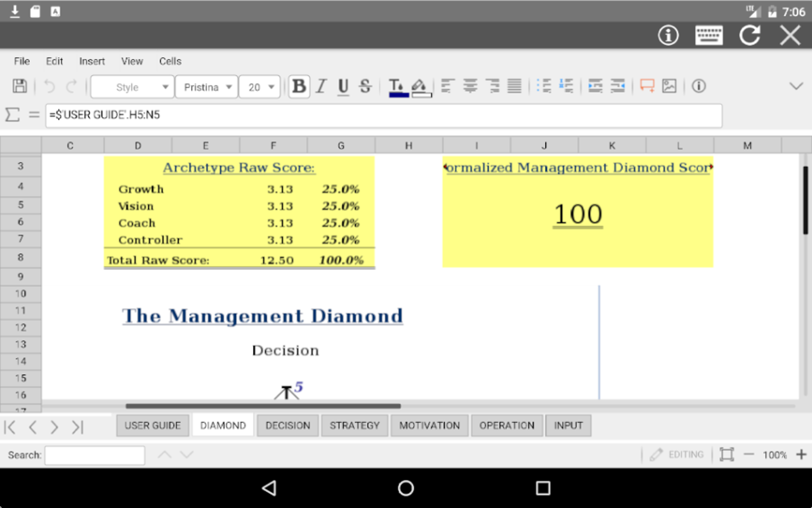Open the Style dropdown

tap(132, 87)
